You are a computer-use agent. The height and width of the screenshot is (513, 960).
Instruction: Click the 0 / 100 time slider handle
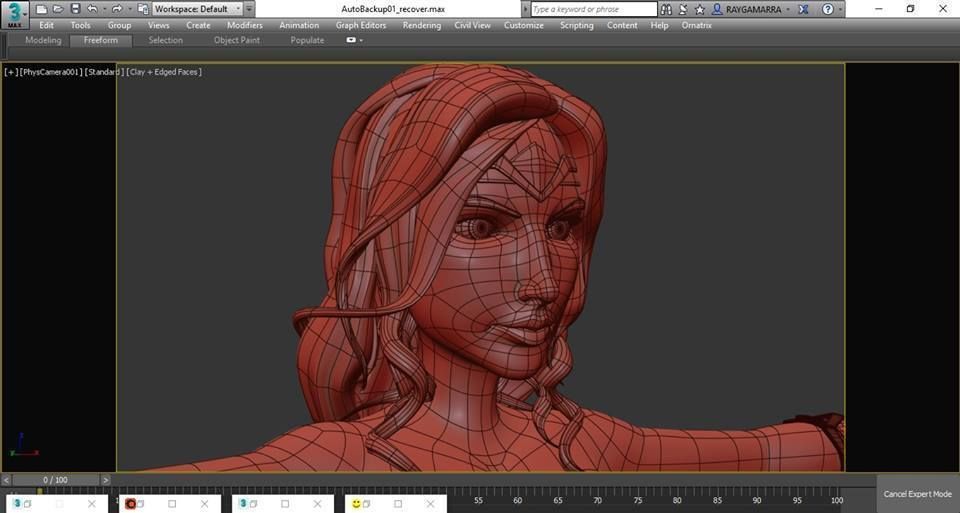[x=56, y=481]
